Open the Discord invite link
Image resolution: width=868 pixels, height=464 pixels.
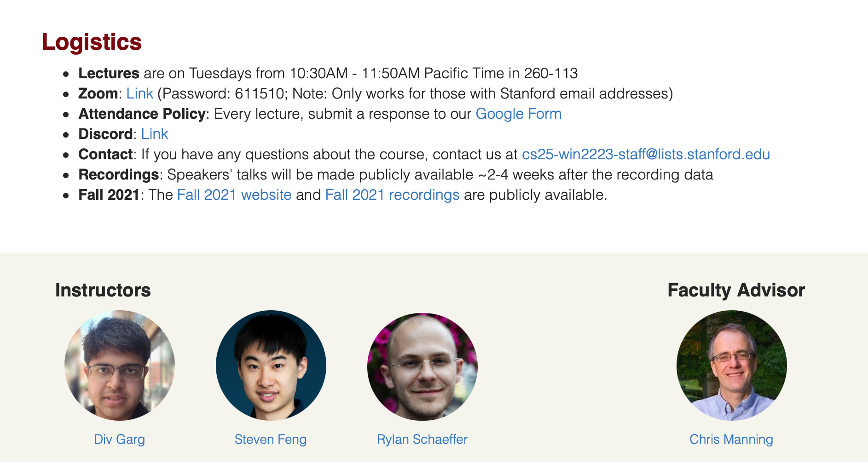click(154, 134)
